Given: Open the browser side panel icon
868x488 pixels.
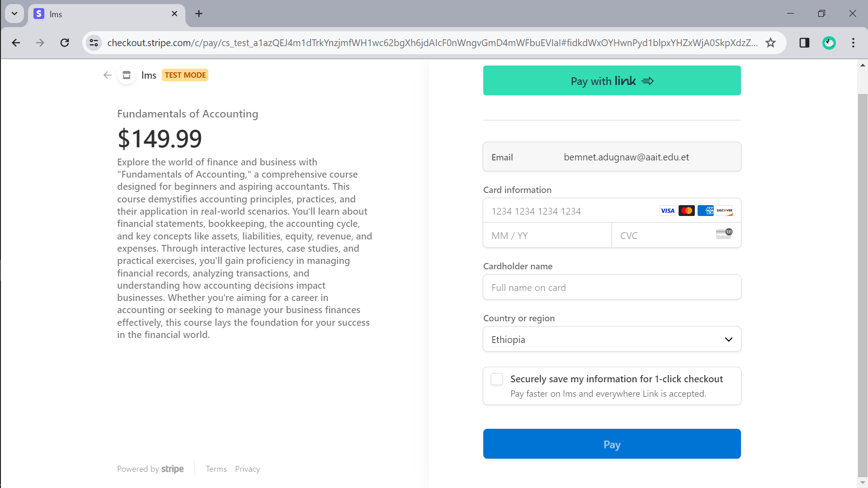Looking at the screenshot, I should 804,42.
